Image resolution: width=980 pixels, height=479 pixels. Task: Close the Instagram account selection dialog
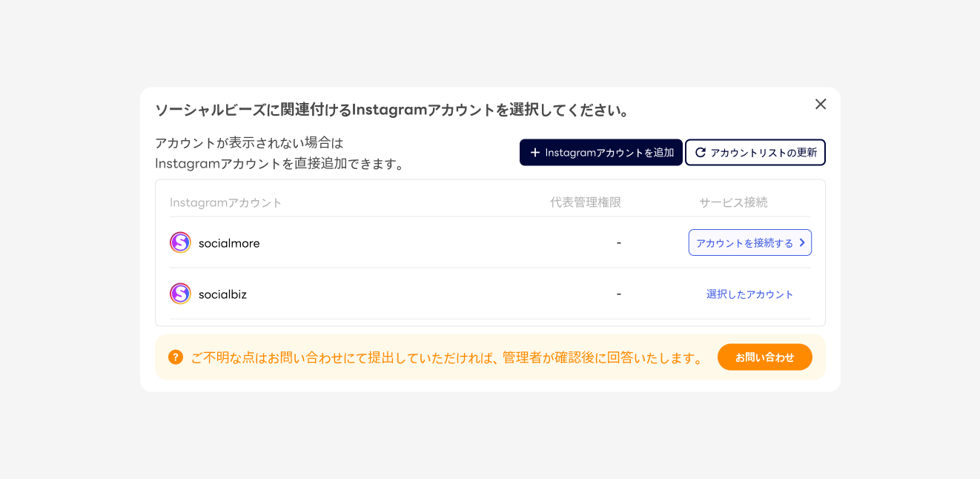(x=820, y=105)
